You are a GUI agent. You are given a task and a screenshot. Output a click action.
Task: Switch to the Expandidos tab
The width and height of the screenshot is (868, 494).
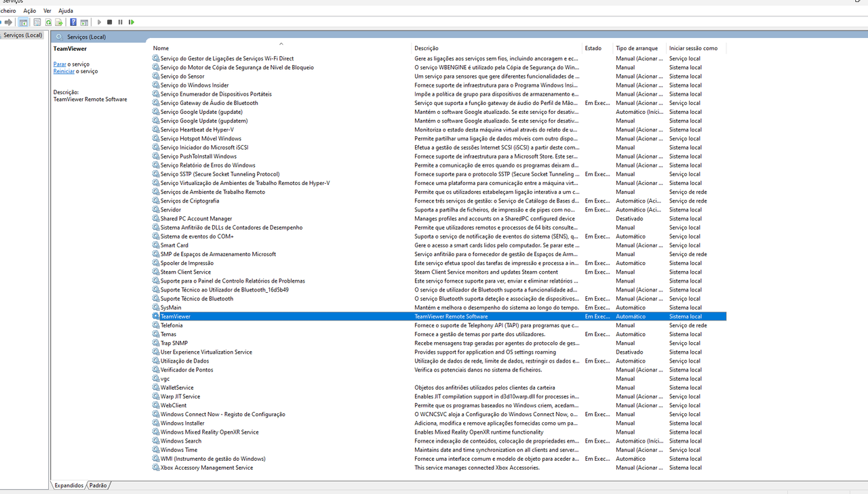pyautogui.click(x=69, y=485)
